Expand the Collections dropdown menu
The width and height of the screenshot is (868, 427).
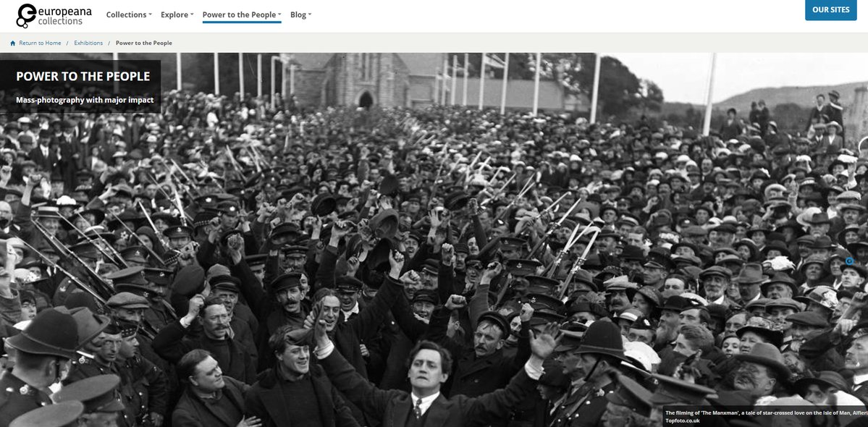click(129, 15)
